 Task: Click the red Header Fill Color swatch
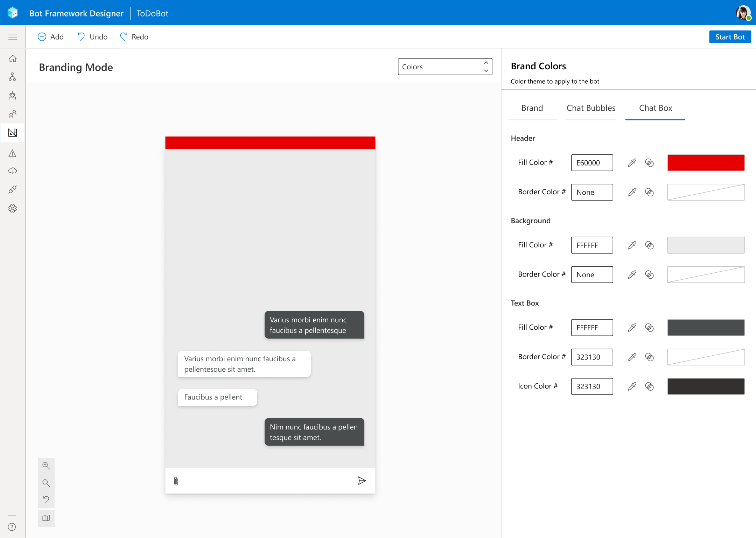706,163
